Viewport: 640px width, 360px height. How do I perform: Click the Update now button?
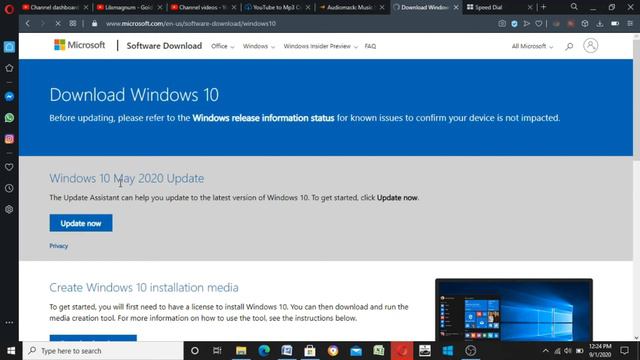[x=81, y=223]
